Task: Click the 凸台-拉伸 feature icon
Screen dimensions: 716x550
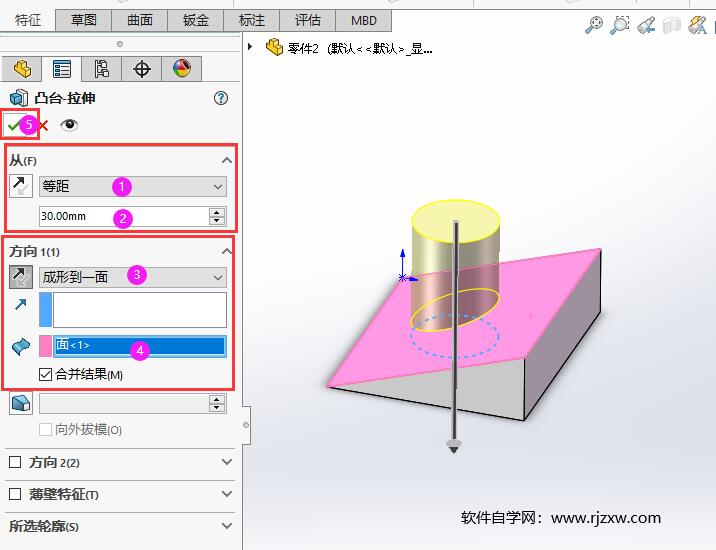Action: click(x=19, y=98)
